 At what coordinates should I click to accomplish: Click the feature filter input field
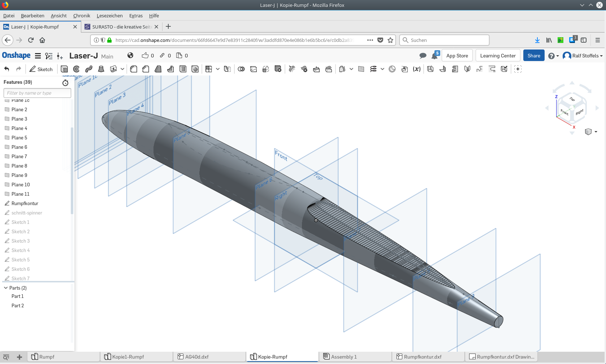[x=37, y=93]
